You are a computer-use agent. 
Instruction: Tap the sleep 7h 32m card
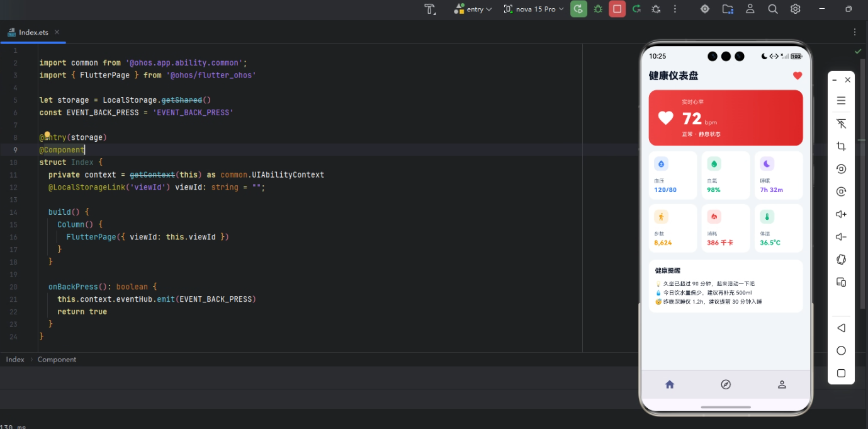coord(779,175)
